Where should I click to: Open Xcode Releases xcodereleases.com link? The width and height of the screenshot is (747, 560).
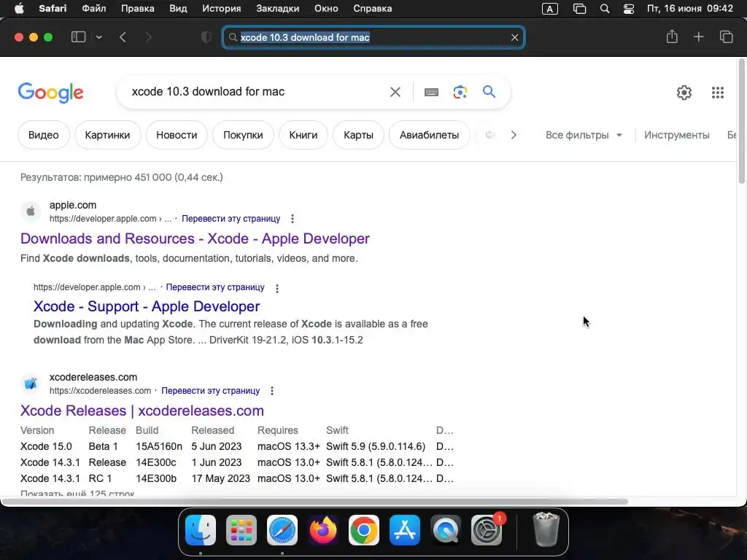(142, 411)
